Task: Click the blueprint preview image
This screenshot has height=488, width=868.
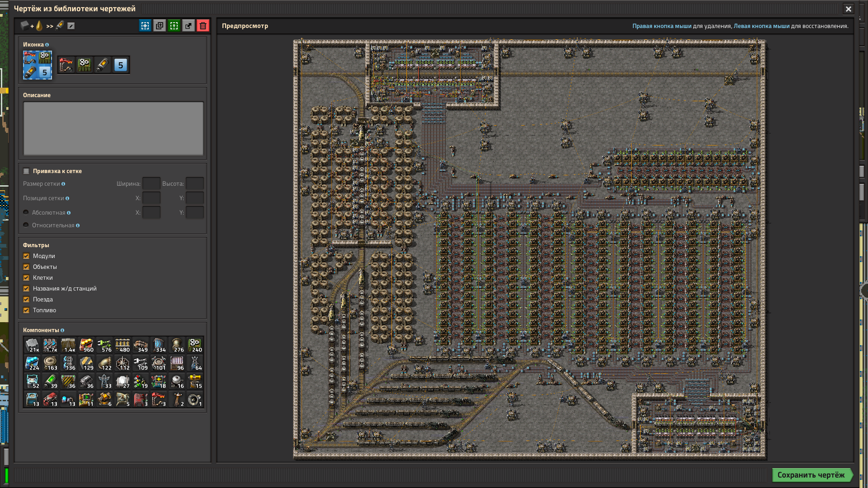Action: point(530,249)
